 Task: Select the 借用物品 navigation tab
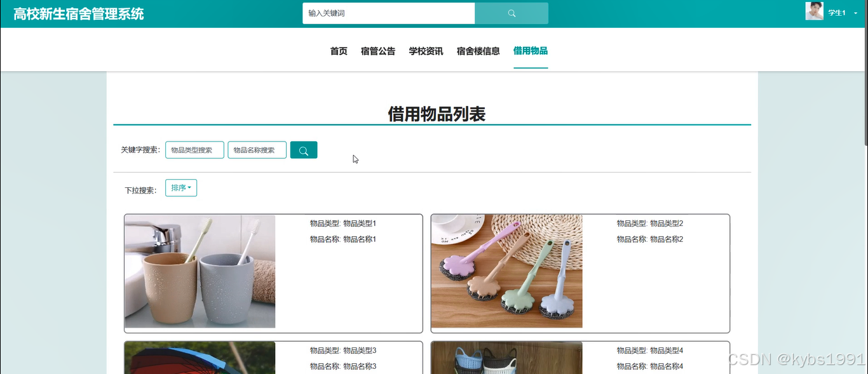click(x=531, y=51)
